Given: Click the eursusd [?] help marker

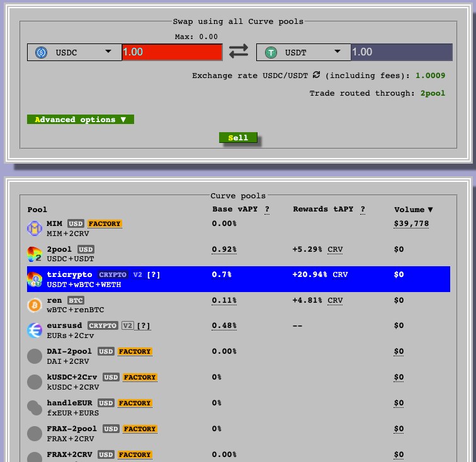Looking at the screenshot, I should (144, 325).
